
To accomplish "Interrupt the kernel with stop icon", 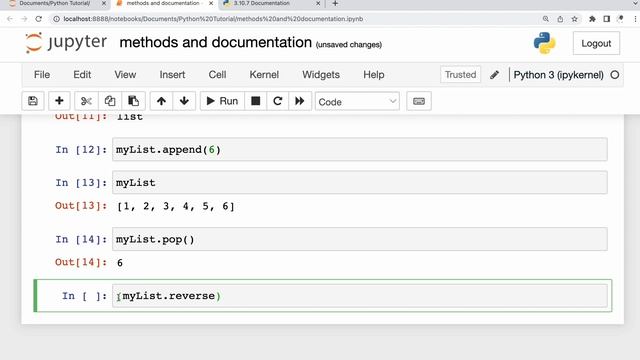I will 256,101.
